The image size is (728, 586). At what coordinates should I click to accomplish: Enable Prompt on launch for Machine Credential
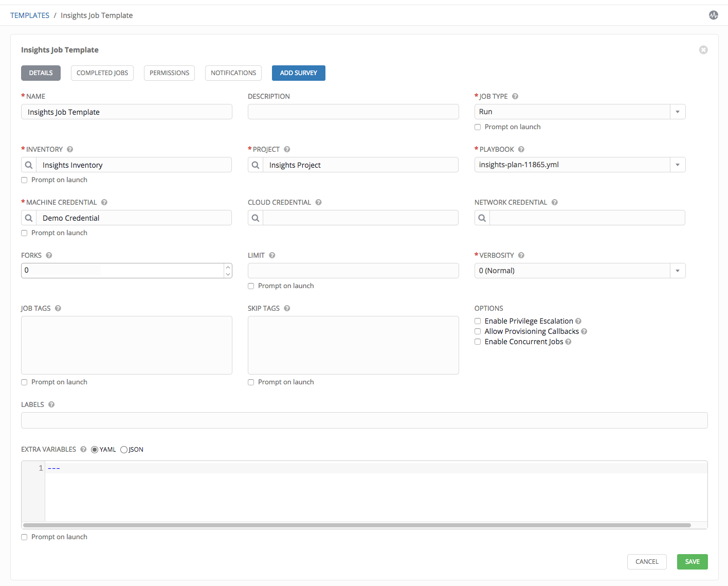(x=24, y=233)
